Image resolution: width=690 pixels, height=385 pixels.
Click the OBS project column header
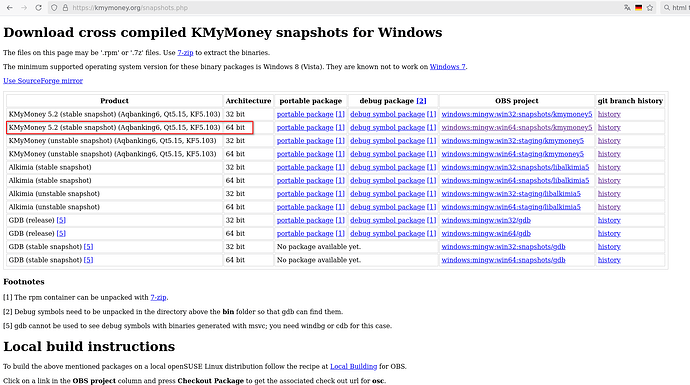click(x=517, y=101)
